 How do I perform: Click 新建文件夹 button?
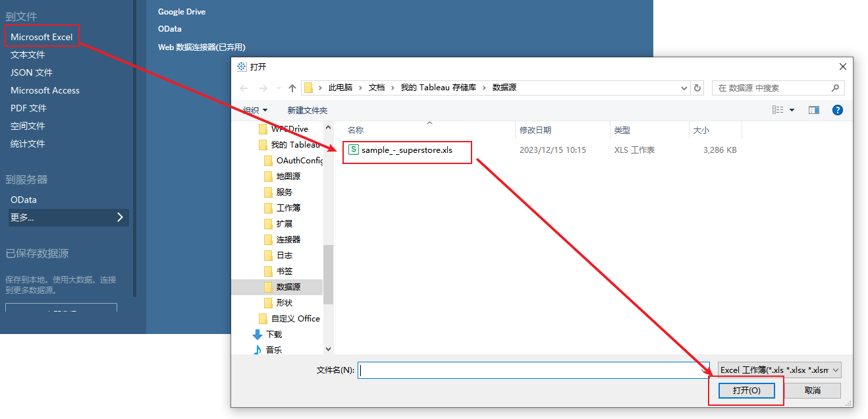[307, 110]
